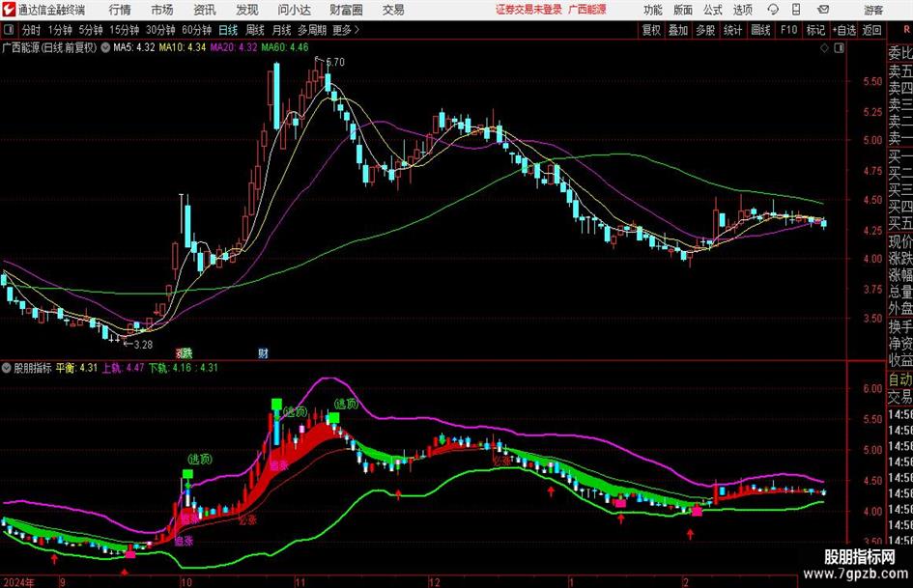Open the 功能 menu
Image resolution: width=913 pixels, height=588 pixels.
click(653, 10)
